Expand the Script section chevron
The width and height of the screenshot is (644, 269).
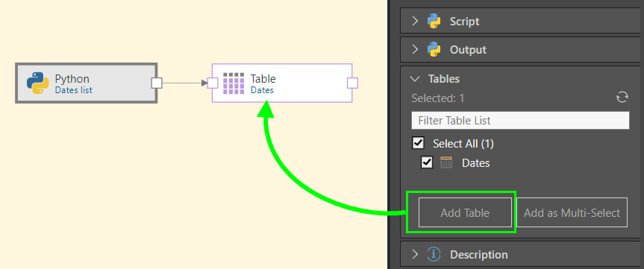click(x=415, y=21)
